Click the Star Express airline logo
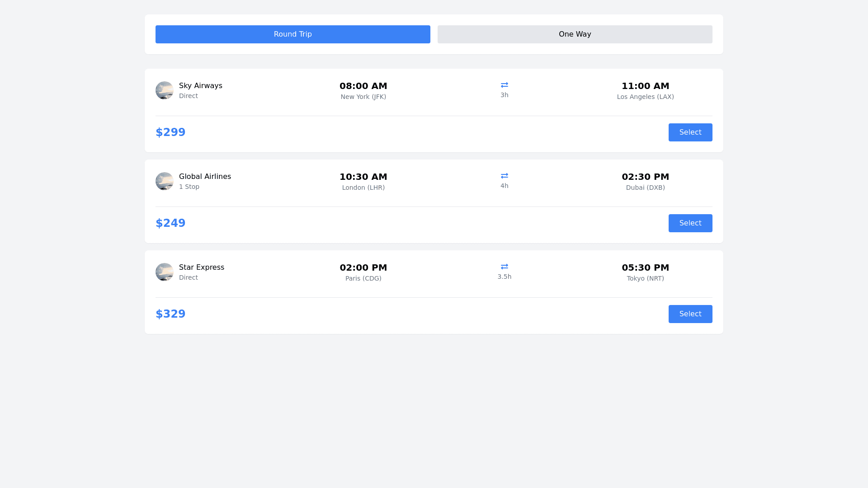Image resolution: width=868 pixels, height=488 pixels. coord(165,272)
